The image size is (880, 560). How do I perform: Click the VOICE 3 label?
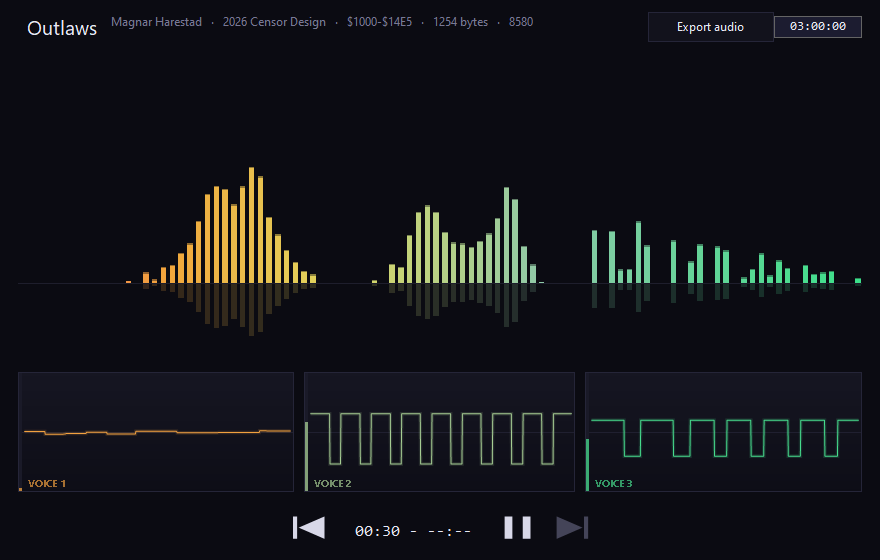click(613, 483)
